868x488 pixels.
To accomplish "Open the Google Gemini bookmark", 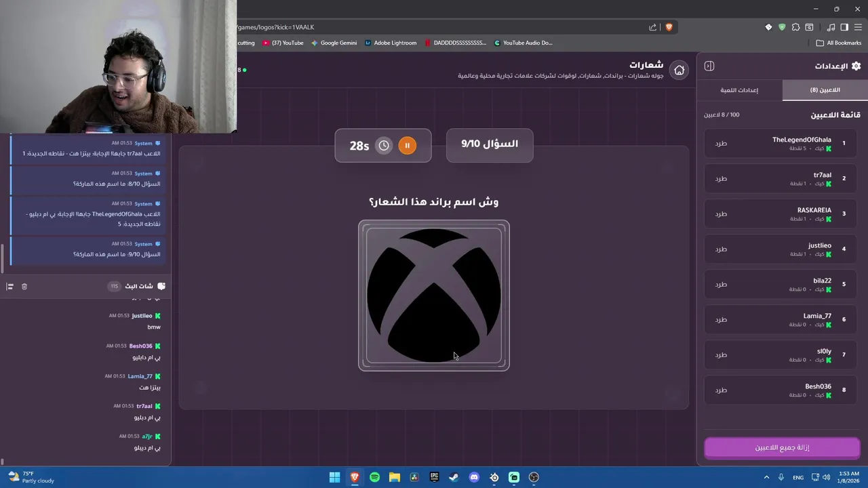I will (334, 43).
